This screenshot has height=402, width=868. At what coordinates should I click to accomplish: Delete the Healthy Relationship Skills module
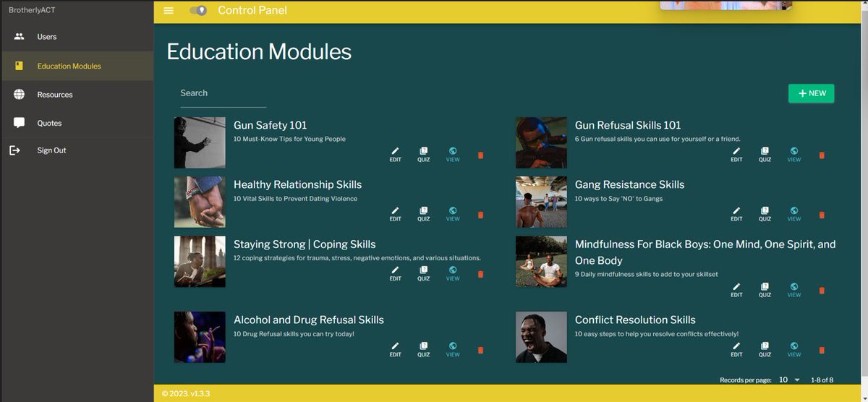[480, 215]
